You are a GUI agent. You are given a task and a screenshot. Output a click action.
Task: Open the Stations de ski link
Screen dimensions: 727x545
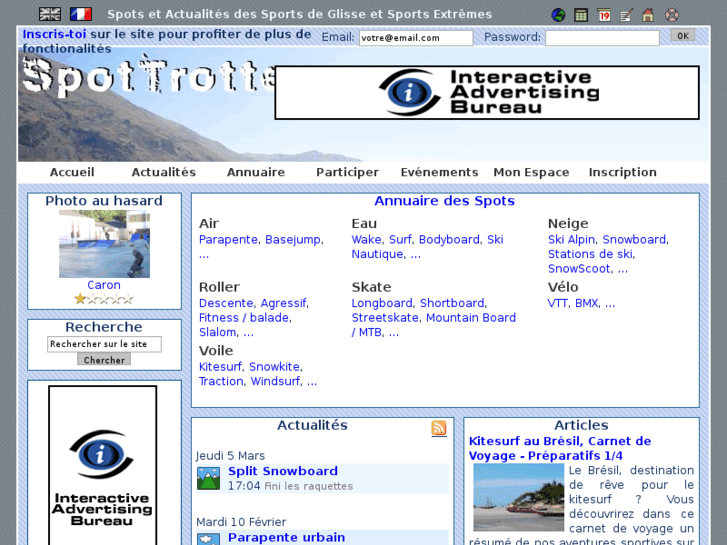pos(591,254)
